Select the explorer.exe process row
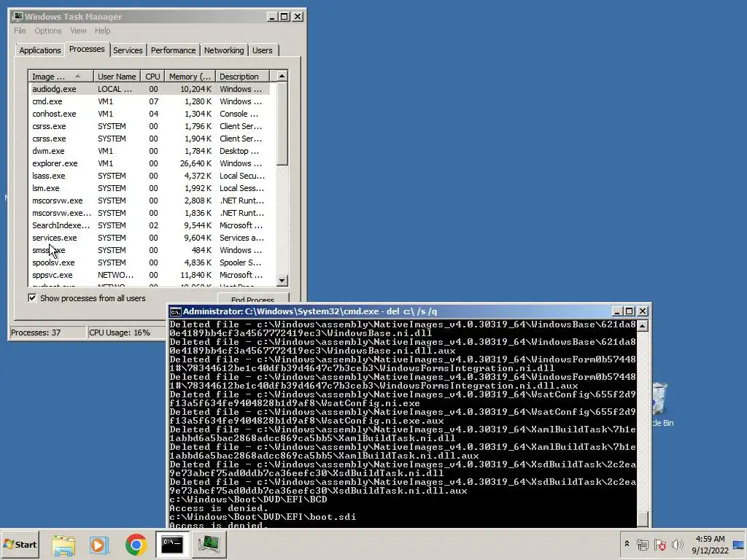The image size is (747, 560). (149, 163)
